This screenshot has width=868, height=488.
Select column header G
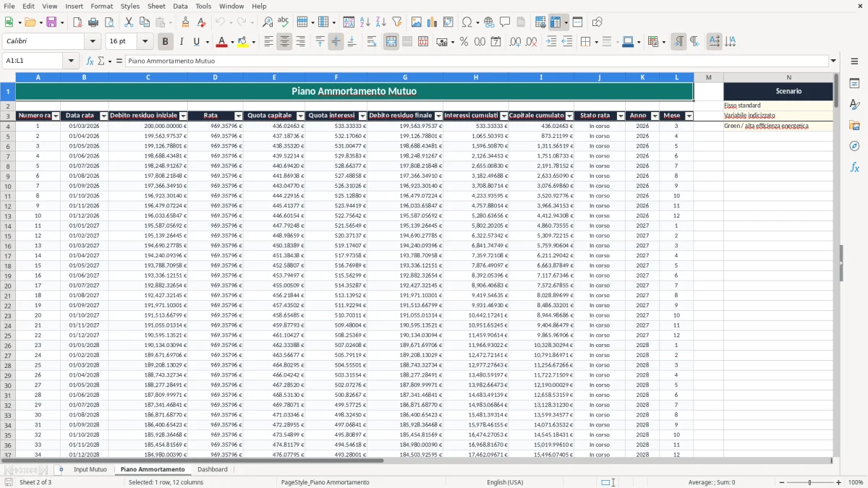click(404, 77)
